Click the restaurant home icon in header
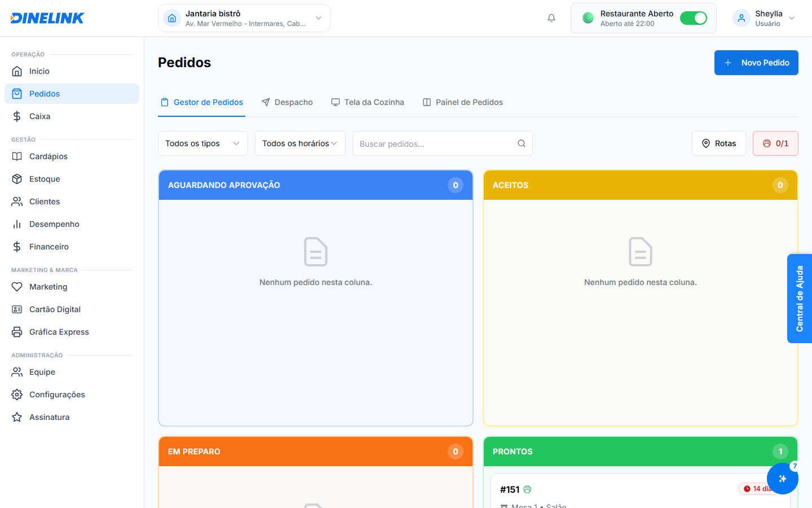This screenshot has height=508, width=812. 172,18
